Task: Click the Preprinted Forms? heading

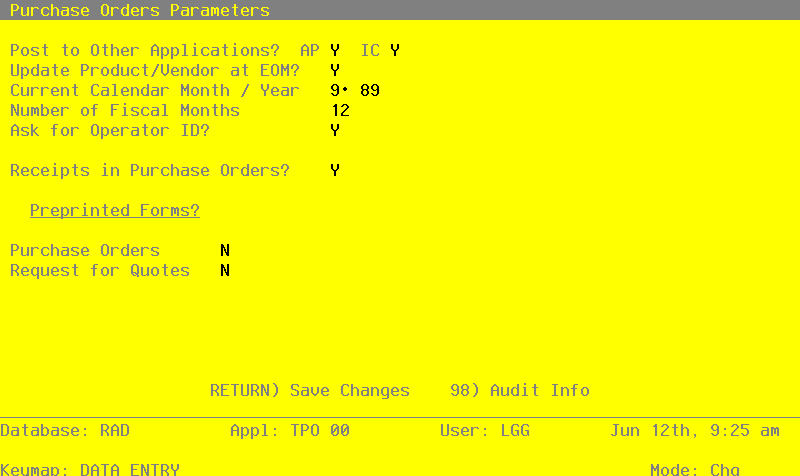Action: 115,210
